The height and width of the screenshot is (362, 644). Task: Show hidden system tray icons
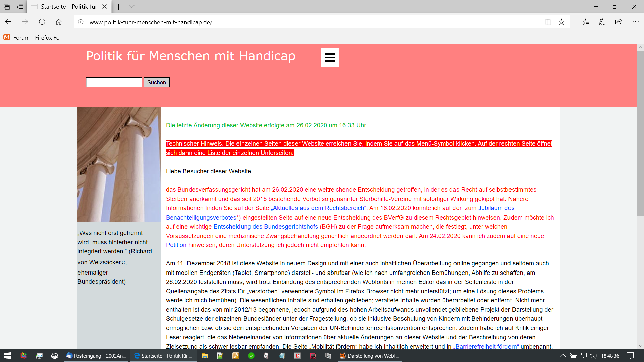tap(563, 356)
